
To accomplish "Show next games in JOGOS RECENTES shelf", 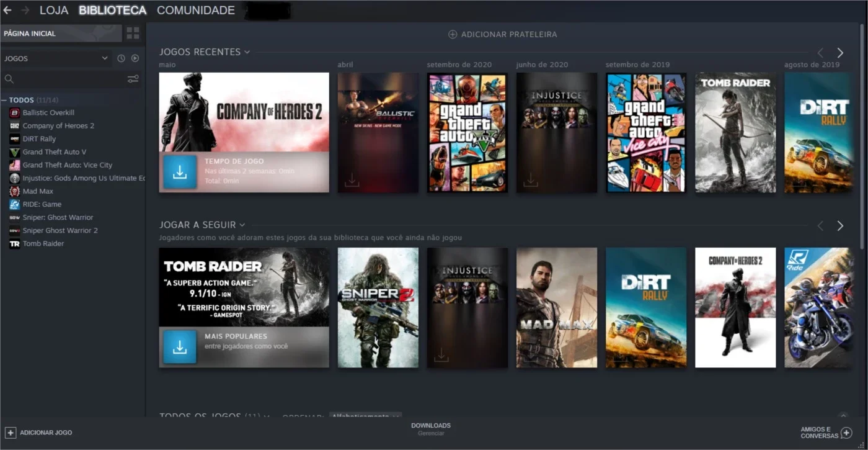I will pyautogui.click(x=840, y=53).
